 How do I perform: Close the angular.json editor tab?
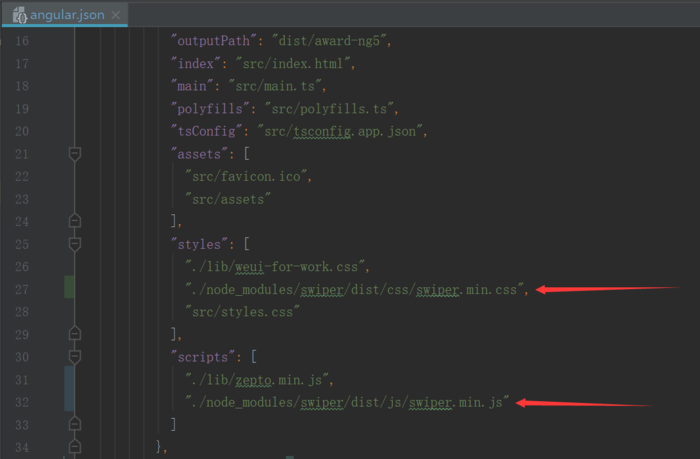pyautogui.click(x=116, y=15)
